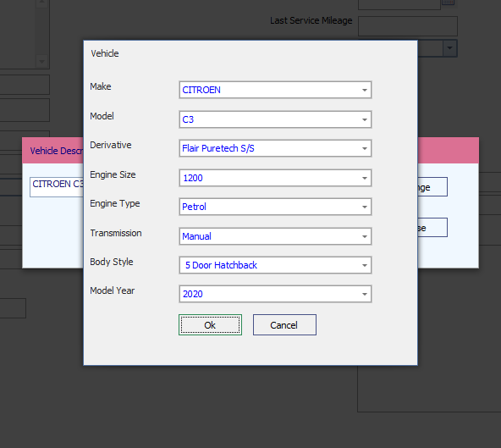Image resolution: width=501 pixels, height=448 pixels.
Task: Click the Model label
Action: 102,116
